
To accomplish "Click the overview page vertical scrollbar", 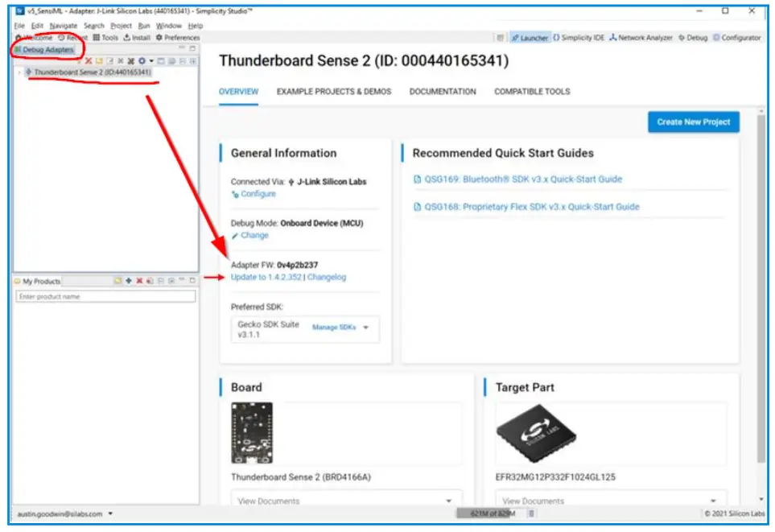I will pyautogui.click(x=761, y=289).
